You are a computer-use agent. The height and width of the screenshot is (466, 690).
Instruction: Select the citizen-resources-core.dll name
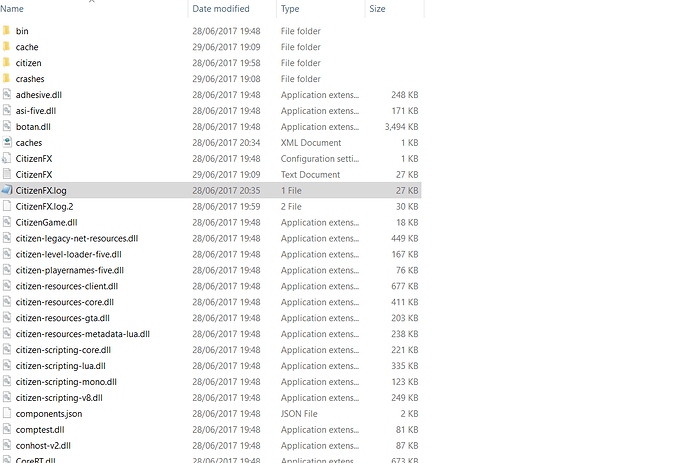pos(65,302)
